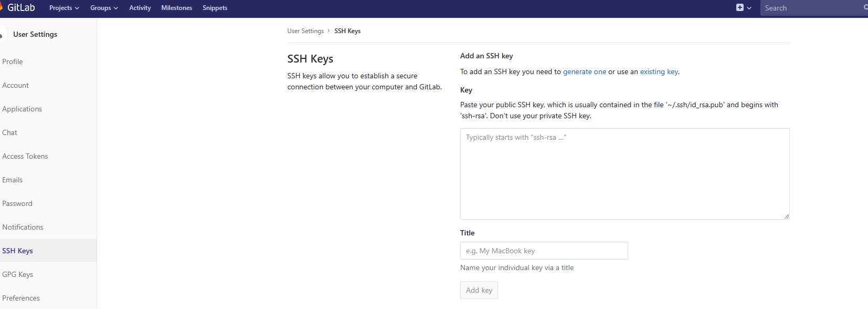
Task: Open the Groups dropdown menu
Action: tap(104, 8)
